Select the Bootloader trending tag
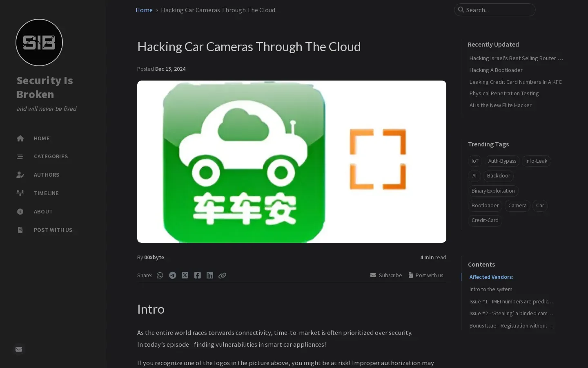 click(485, 206)
